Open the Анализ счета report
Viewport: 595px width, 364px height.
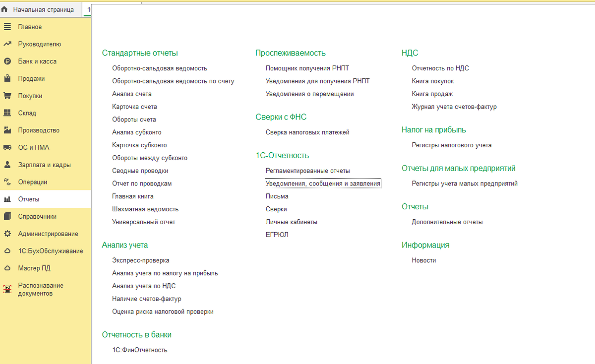coord(132,94)
